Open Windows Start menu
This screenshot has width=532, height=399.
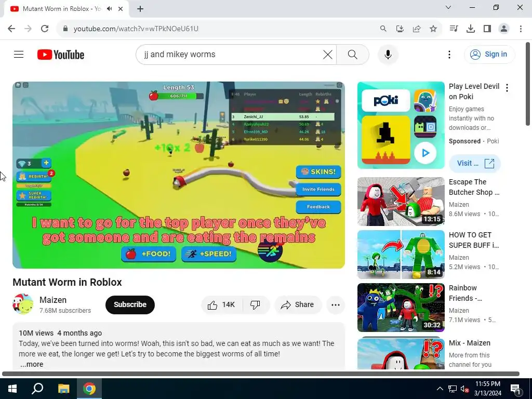[x=12, y=389]
